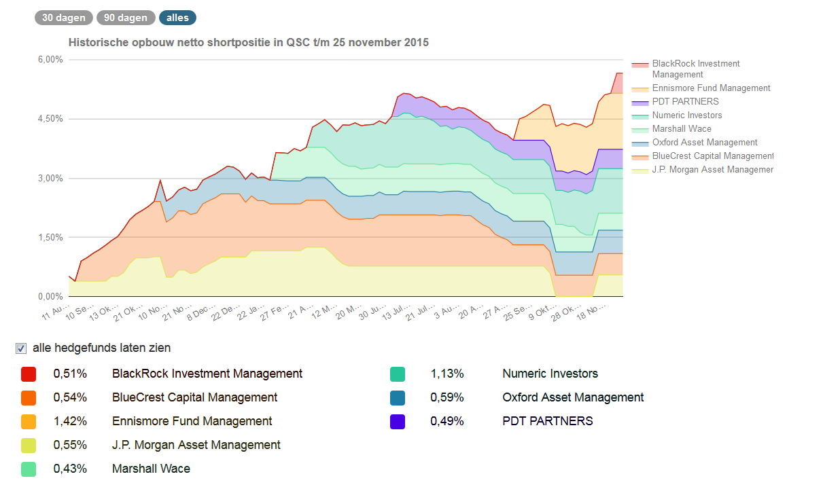Click 0,54% value for BlueCrest
The width and height of the screenshot is (840, 504).
[x=71, y=397]
